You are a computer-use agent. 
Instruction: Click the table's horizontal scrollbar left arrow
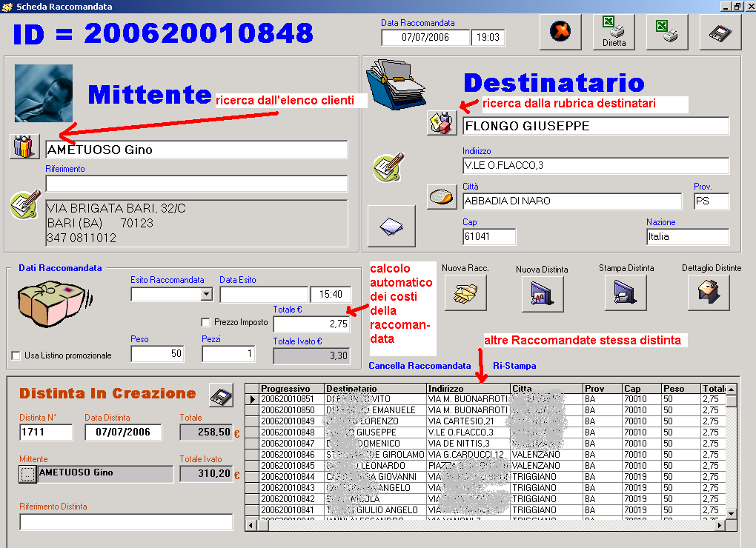pos(251,525)
